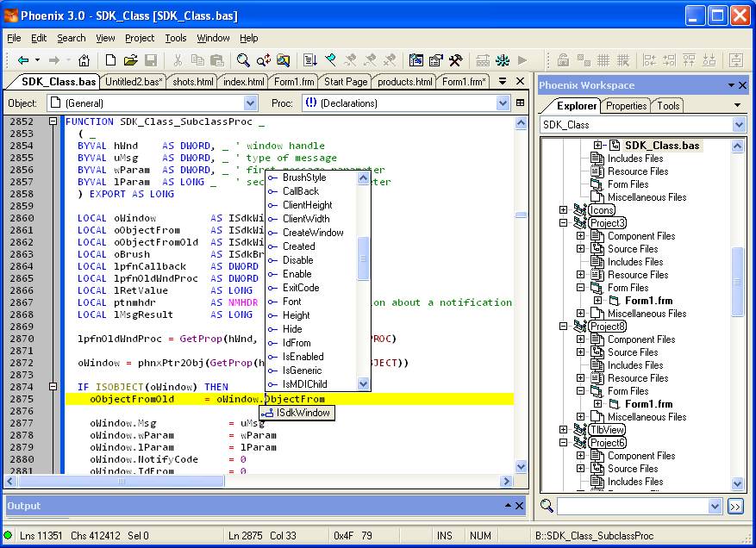Screen dimensions: 756x548
Task: Click the Explorer tree vertical scrollbar thumb
Action: [737, 282]
